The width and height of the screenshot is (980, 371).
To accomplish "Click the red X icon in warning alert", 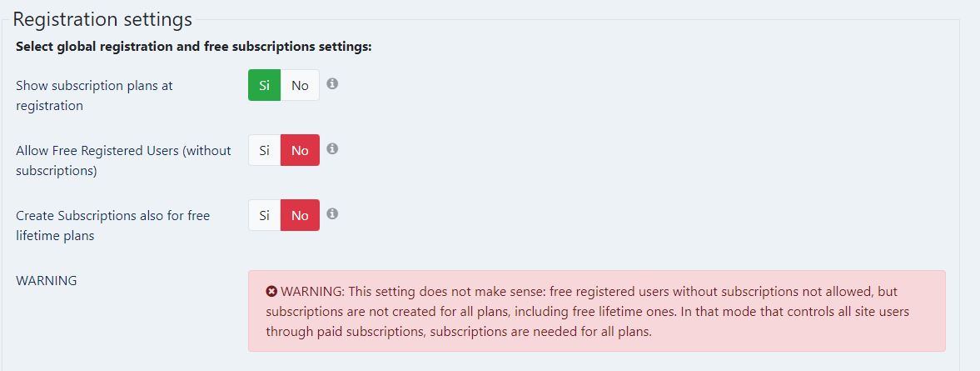I will point(271,292).
